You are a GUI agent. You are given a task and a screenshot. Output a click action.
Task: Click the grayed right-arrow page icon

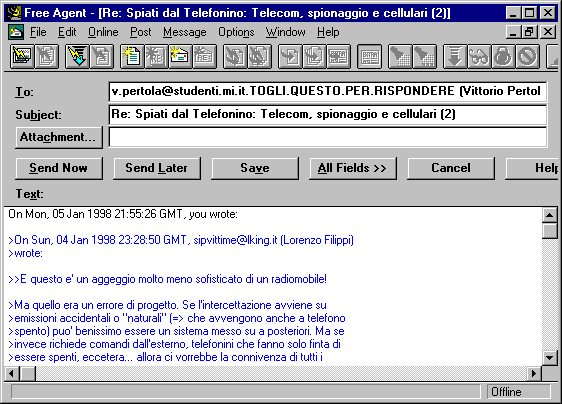(x=290, y=56)
